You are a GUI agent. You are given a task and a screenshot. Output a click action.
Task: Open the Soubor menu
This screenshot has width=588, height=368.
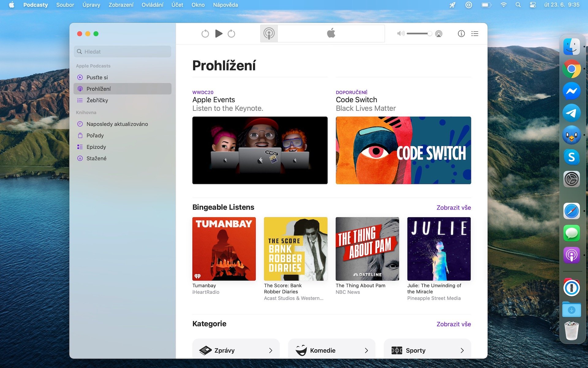click(x=65, y=5)
